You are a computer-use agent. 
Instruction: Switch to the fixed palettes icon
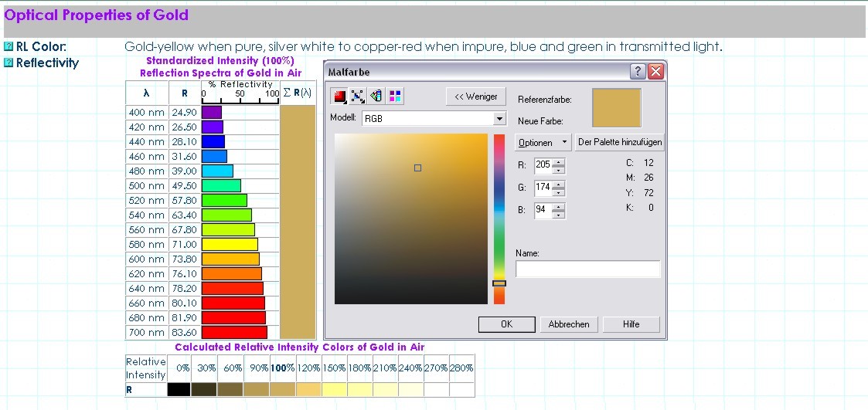point(376,96)
